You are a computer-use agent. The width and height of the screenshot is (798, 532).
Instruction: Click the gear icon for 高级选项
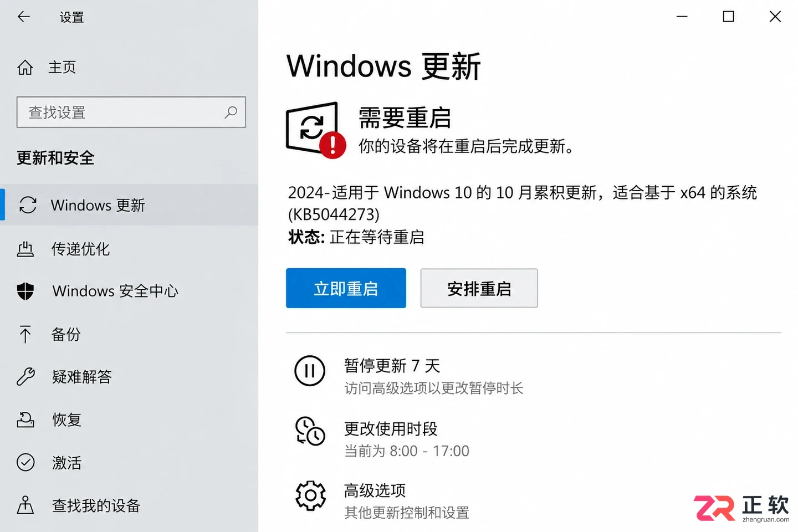310,495
